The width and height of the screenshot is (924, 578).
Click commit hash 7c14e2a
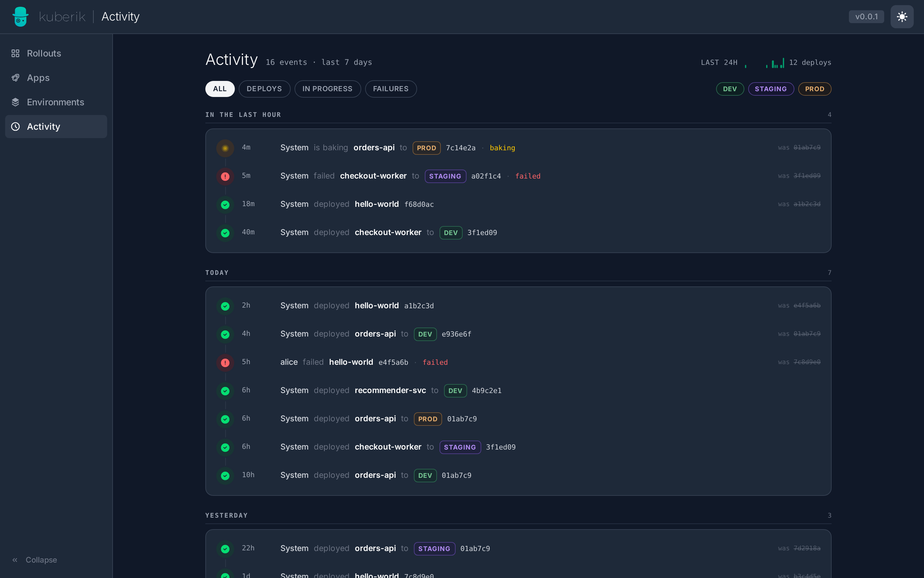[461, 148]
